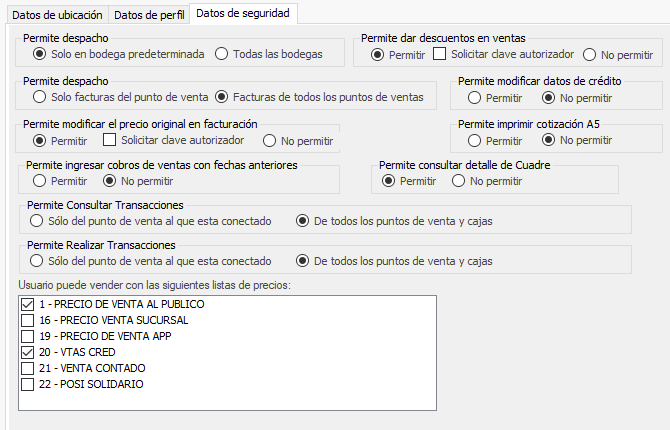
Task: Select Permitir for cobros con fechas anteriores
Action: (40, 181)
